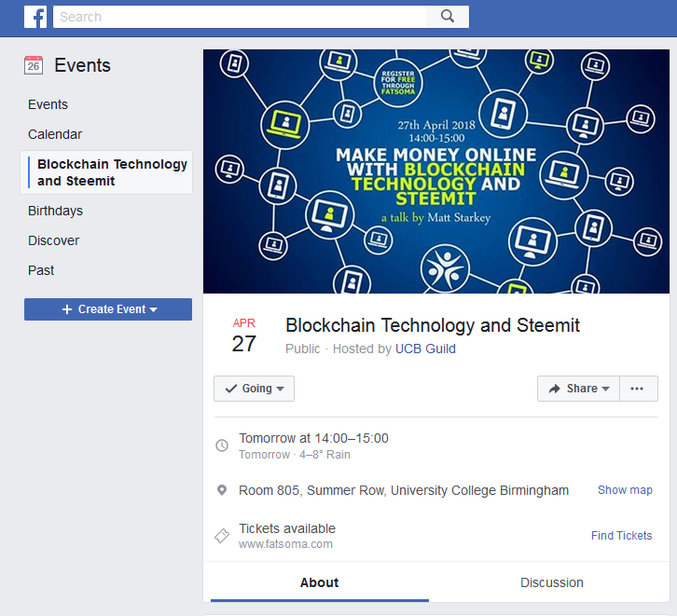The width and height of the screenshot is (677, 616).
Task: Open Discover in the sidebar
Action: (x=53, y=240)
